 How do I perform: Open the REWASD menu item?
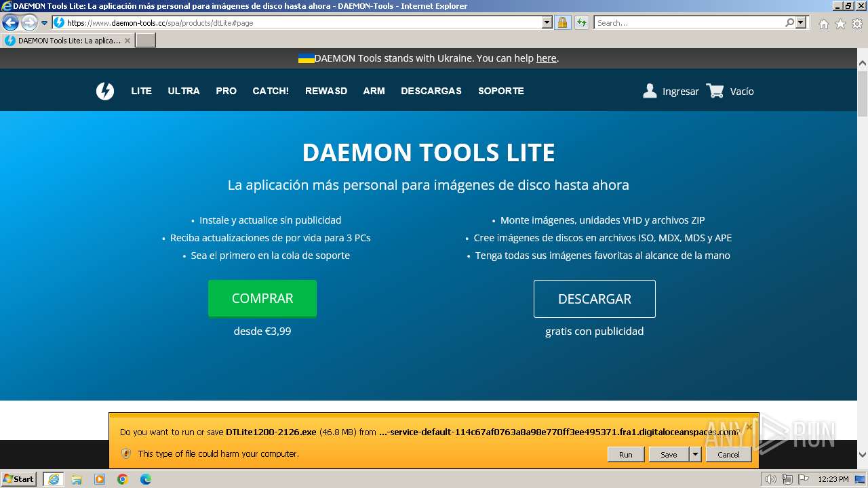point(326,91)
